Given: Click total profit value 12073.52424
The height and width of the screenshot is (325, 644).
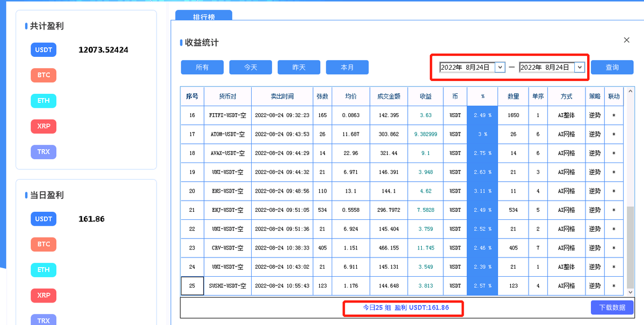Looking at the screenshot, I should coord(104,50).
